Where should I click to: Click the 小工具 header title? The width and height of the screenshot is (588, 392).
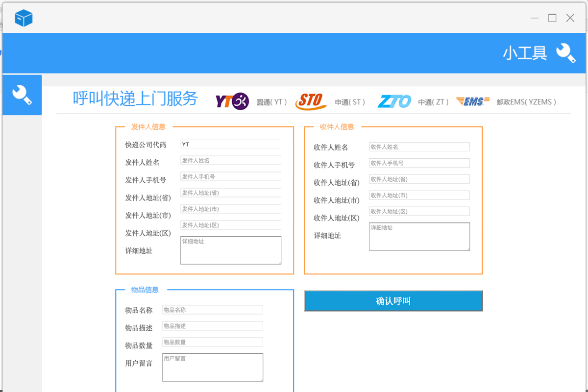point(525,53)
